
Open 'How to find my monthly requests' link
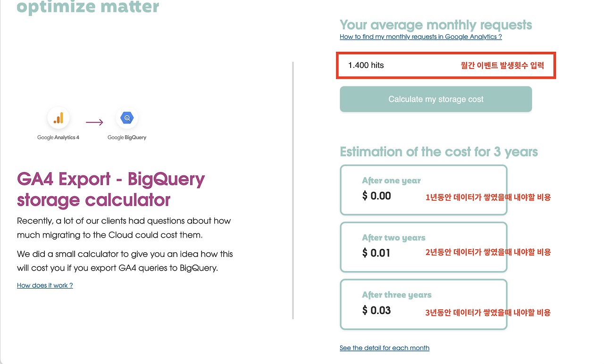421,37
